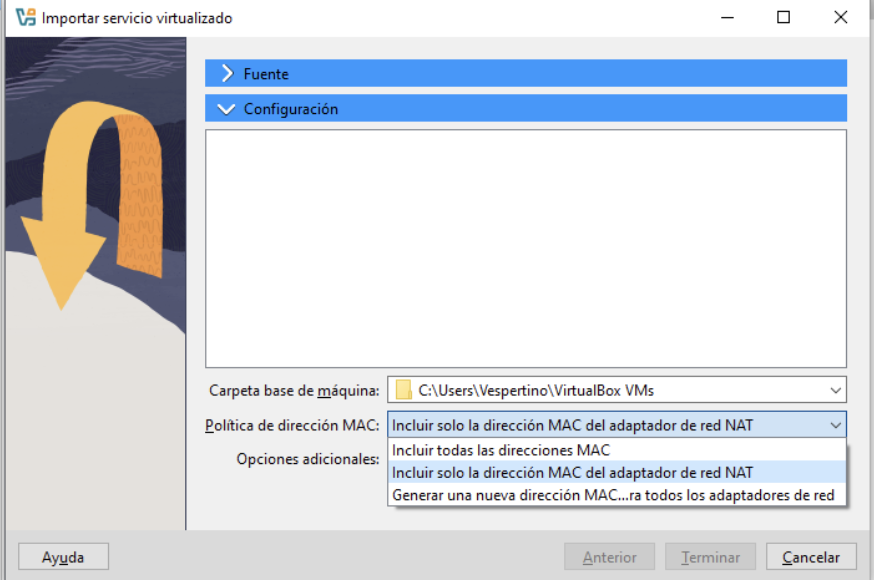Click the Cancelar button

(811, 557)
